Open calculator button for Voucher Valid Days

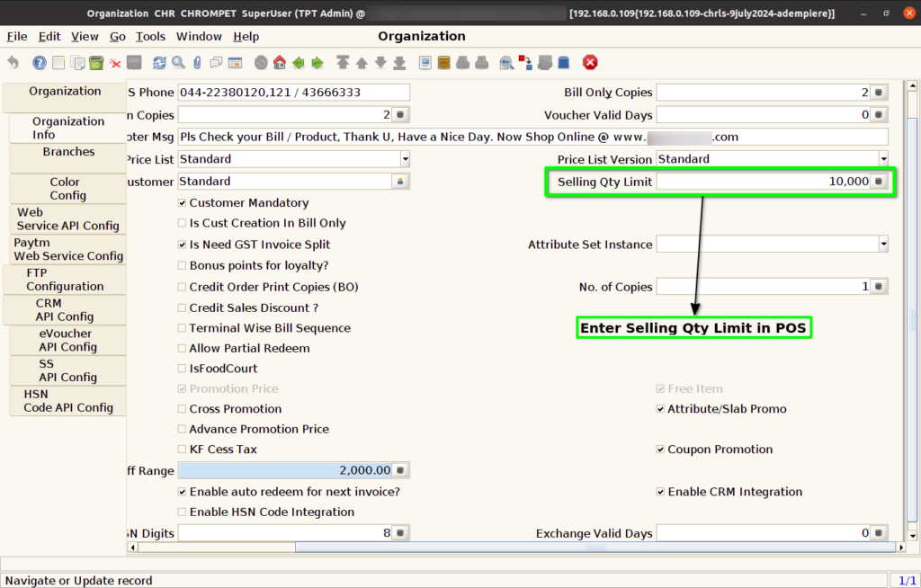tap(879, 114)
